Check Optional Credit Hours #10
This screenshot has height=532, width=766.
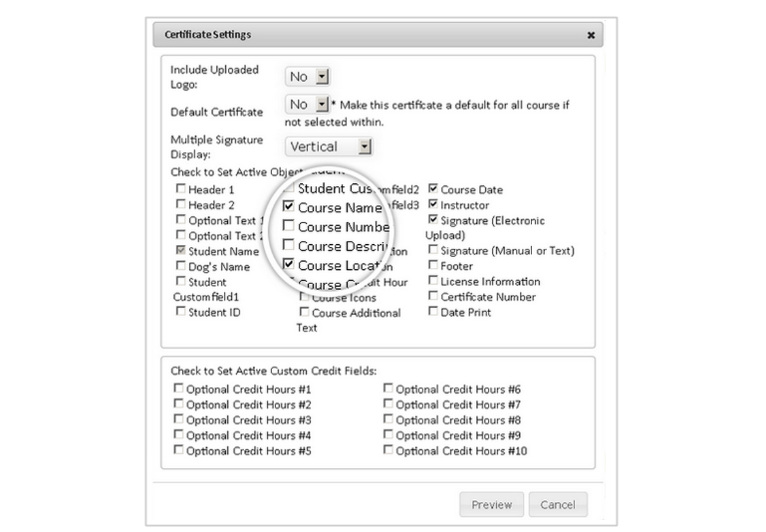click(387, 450)
